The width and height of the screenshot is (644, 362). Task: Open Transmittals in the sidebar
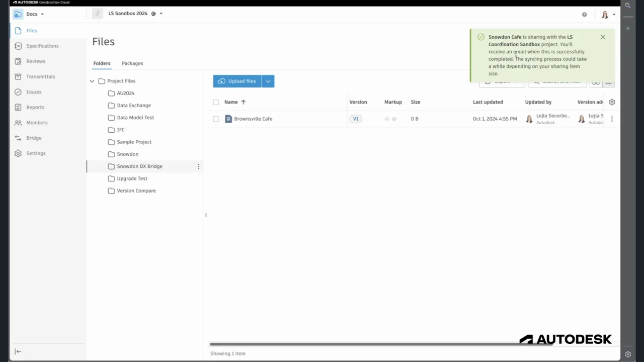41,76
